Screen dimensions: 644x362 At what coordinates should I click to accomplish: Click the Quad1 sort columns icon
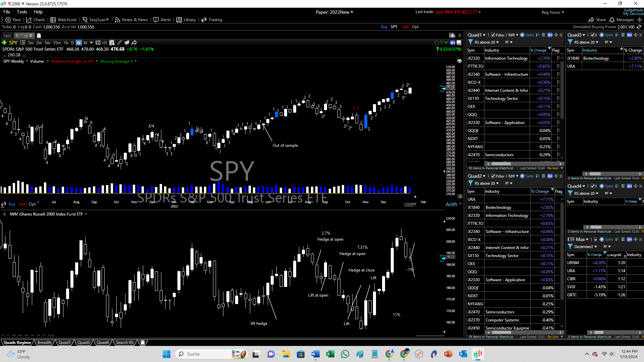537,35
